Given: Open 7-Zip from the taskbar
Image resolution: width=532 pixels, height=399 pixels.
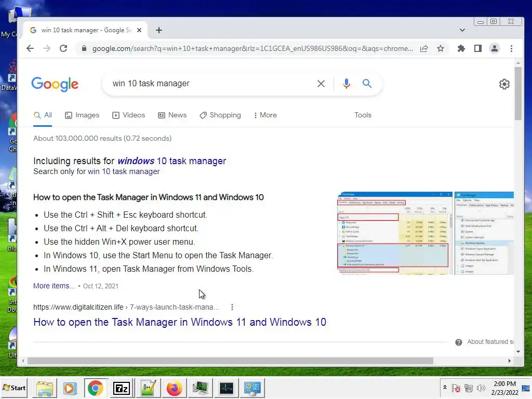Looking at the screenshot, I should [121, 388].
